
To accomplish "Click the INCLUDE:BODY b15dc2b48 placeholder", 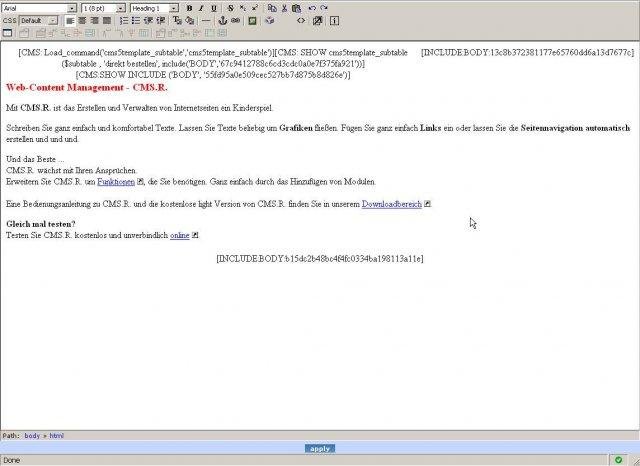I will [320, 259].
